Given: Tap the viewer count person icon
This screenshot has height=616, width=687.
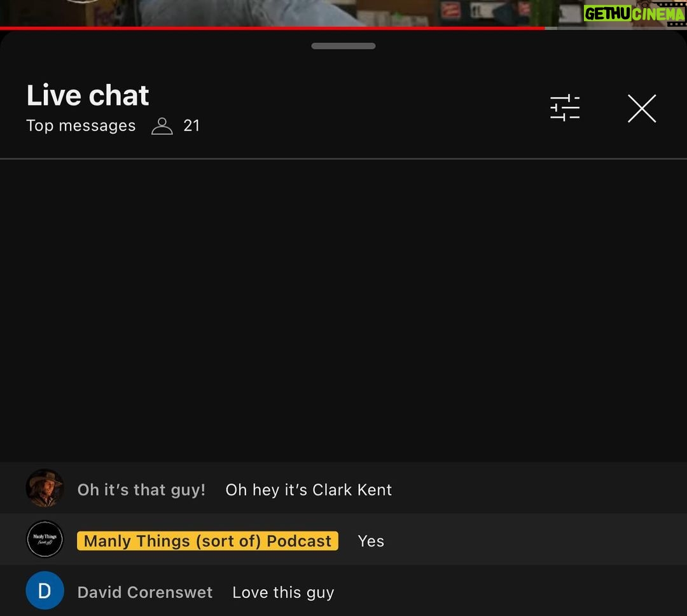Looking at the screenshot, I should [x=162, y=126].
